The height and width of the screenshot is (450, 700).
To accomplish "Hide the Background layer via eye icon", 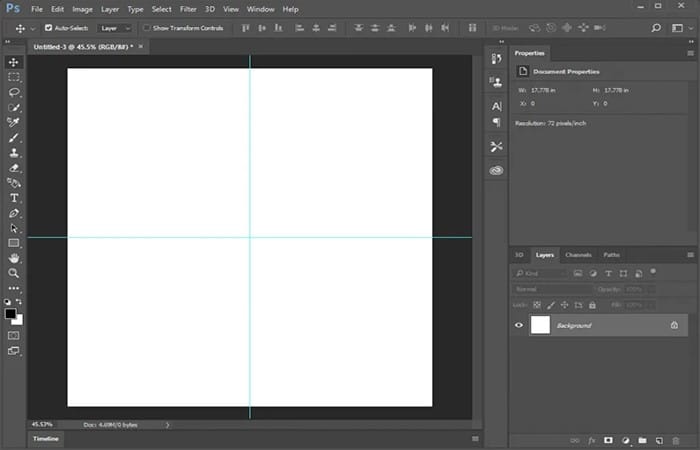I will (519, 325).
